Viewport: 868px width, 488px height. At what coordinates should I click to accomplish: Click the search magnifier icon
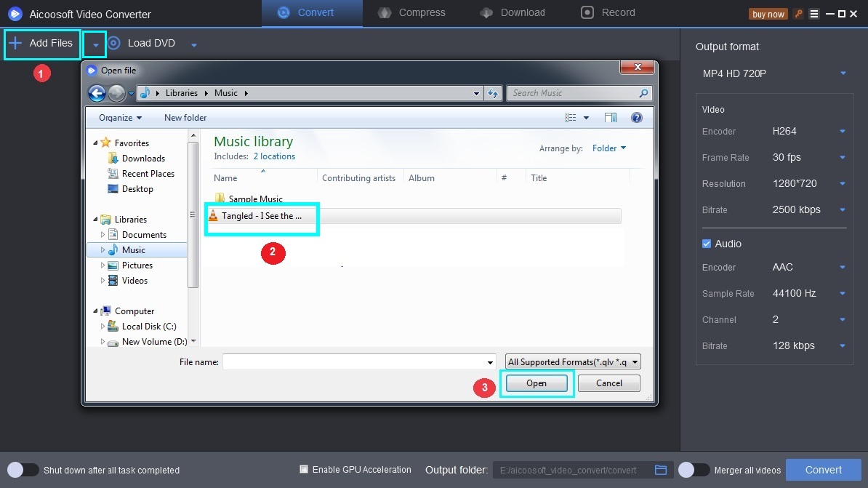643,93
